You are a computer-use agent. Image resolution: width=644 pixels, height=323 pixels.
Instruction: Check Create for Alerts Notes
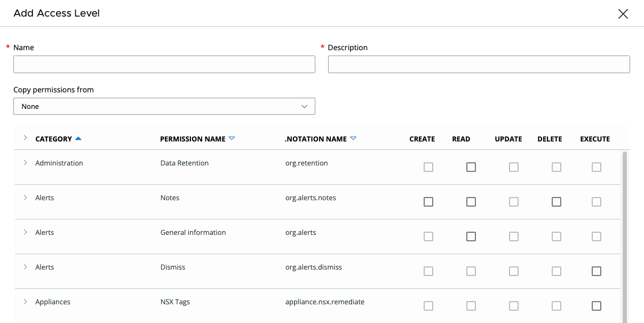[428, 202]
